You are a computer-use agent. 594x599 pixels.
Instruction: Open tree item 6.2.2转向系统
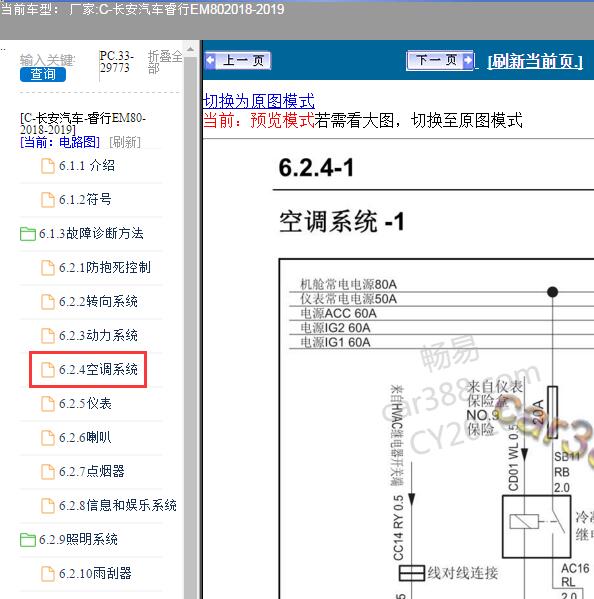(98, 301)
